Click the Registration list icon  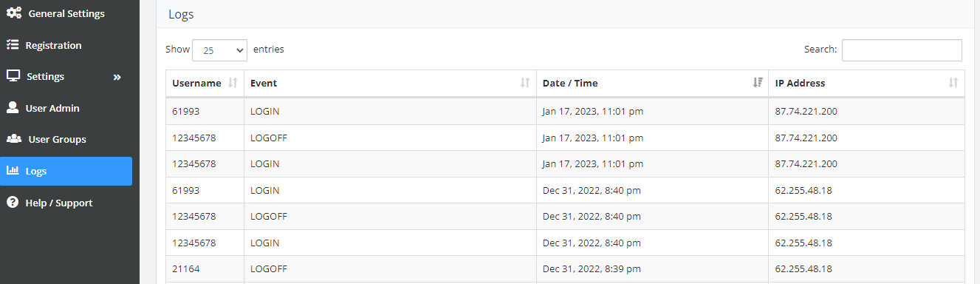pyautogui.click(x=13, y=45)
